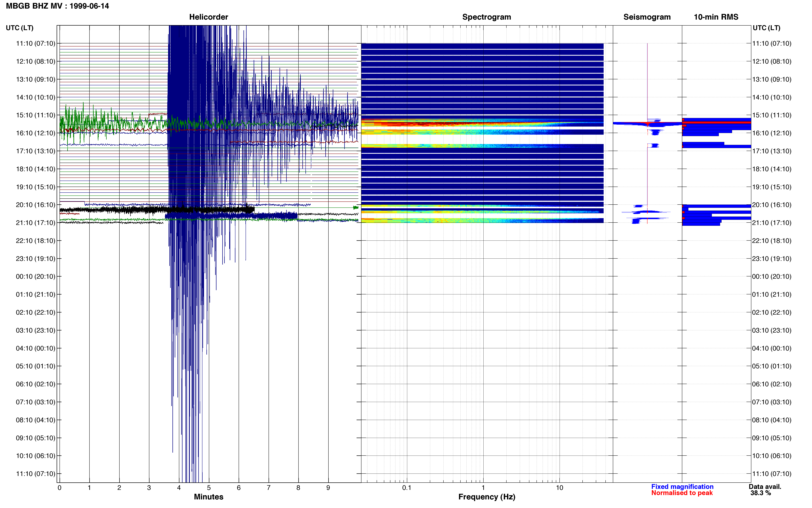The width and height of the screenshot is (812, 508).
Task: Click left axis label '11:10 (07:10)' at top
Action: pos(36,43)
